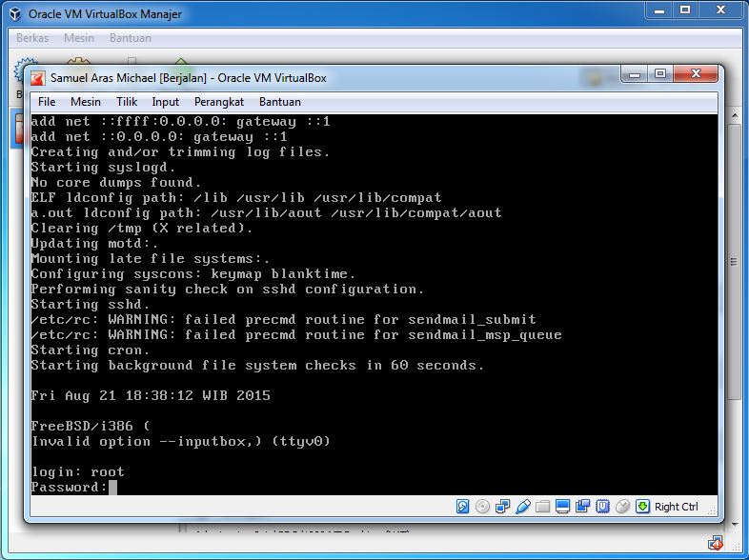Click the video capture status icon

583,507
